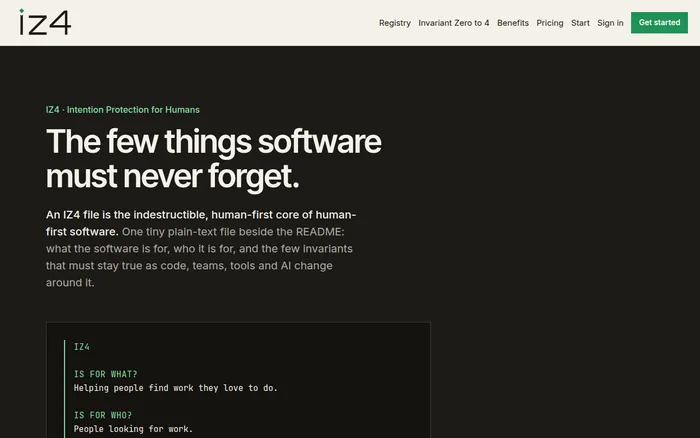The image size is (700, 438).
Task: Click the 'around it.' text
Action: 70,283
